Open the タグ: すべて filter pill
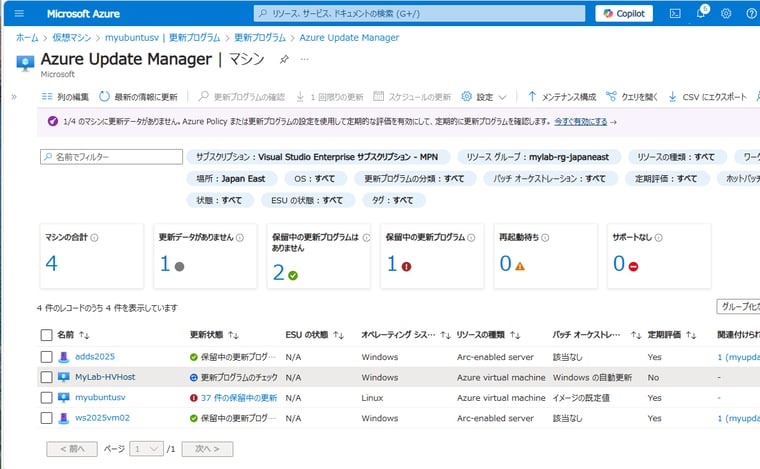Image resolution: width=760 pixels, height=469 pixels. tap(393, 200)
